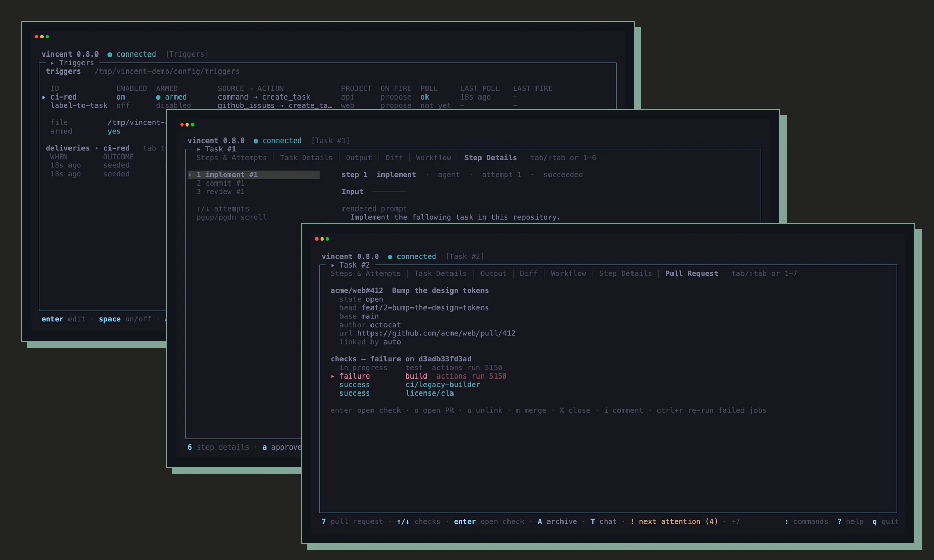
Task: Click 'a approve' in Task #1 bottom bar
Action: 282,447
